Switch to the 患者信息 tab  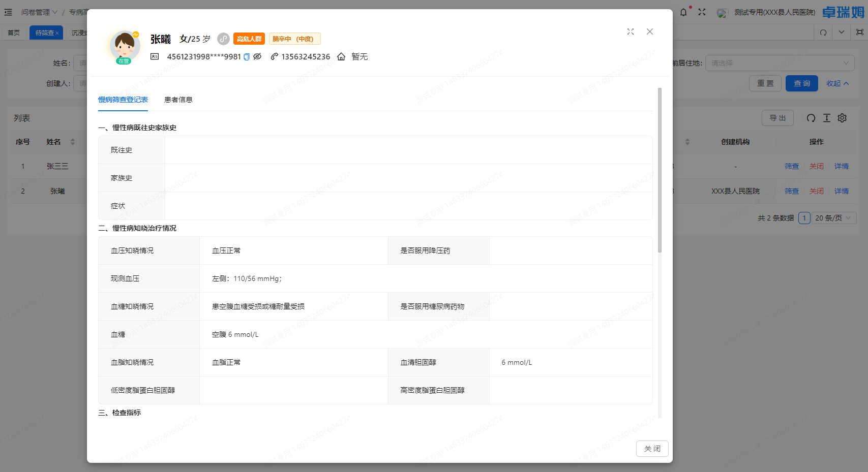[178, 100]
